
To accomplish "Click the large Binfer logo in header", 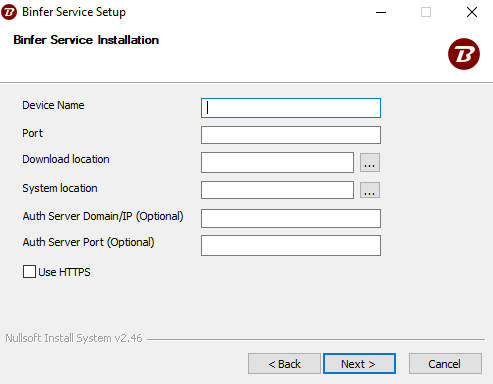I will click(x=464, y=54).
